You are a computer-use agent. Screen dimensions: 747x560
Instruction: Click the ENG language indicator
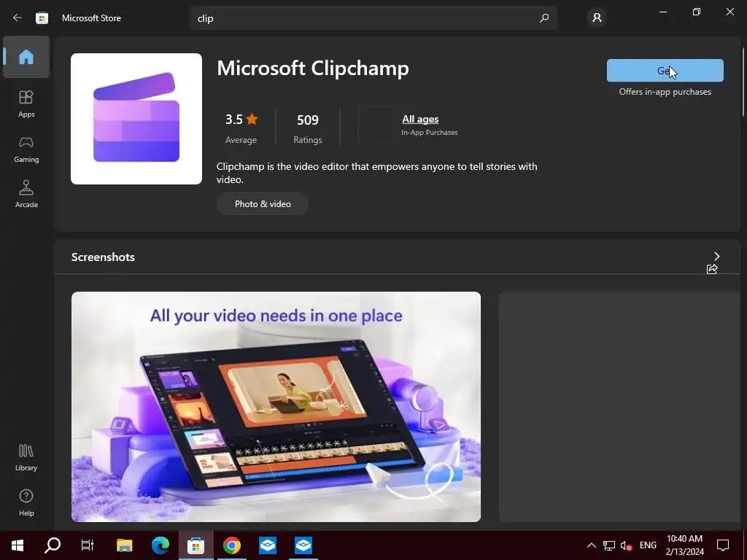tap(648, 545)
